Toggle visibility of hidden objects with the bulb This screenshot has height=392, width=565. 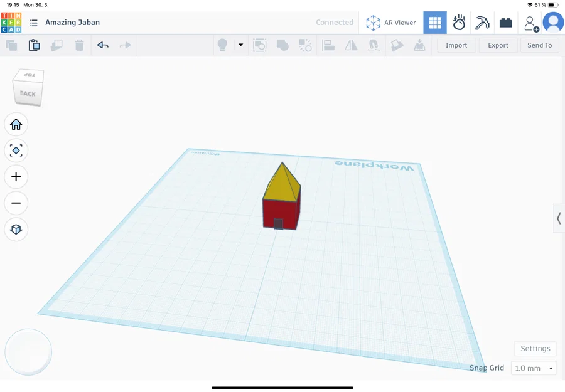(222, 45)
